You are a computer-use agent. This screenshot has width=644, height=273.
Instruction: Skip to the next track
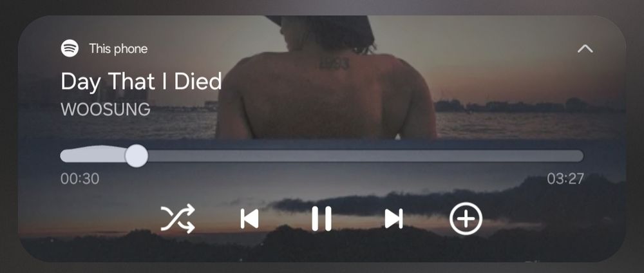[x=394, y=218]
